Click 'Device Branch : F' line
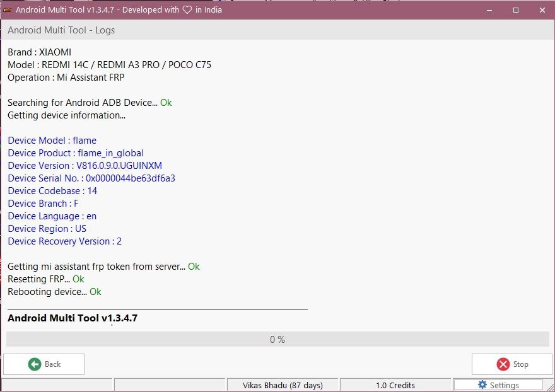Image resolution: width=555 pixels, height=392 pixels. (43, 204)
